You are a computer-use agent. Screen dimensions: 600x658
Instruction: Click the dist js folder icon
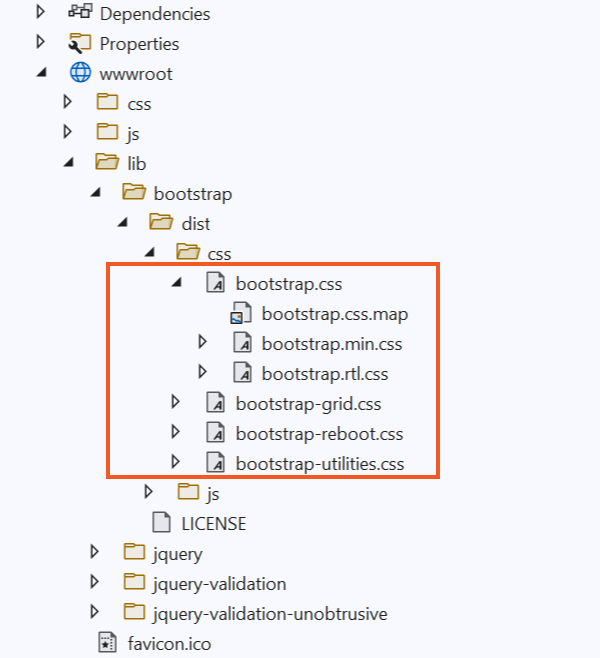(188, 491)
